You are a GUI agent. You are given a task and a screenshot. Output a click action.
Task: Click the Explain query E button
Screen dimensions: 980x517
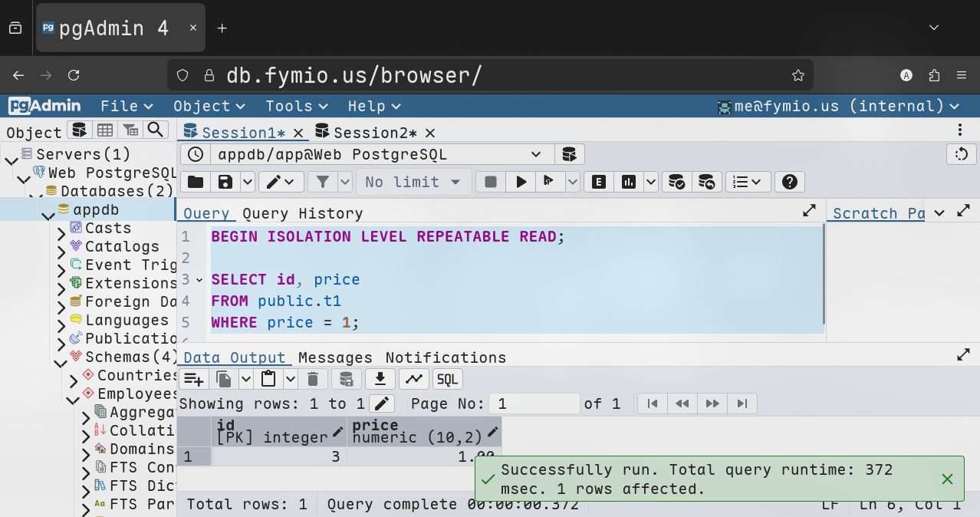coord(599,182)
